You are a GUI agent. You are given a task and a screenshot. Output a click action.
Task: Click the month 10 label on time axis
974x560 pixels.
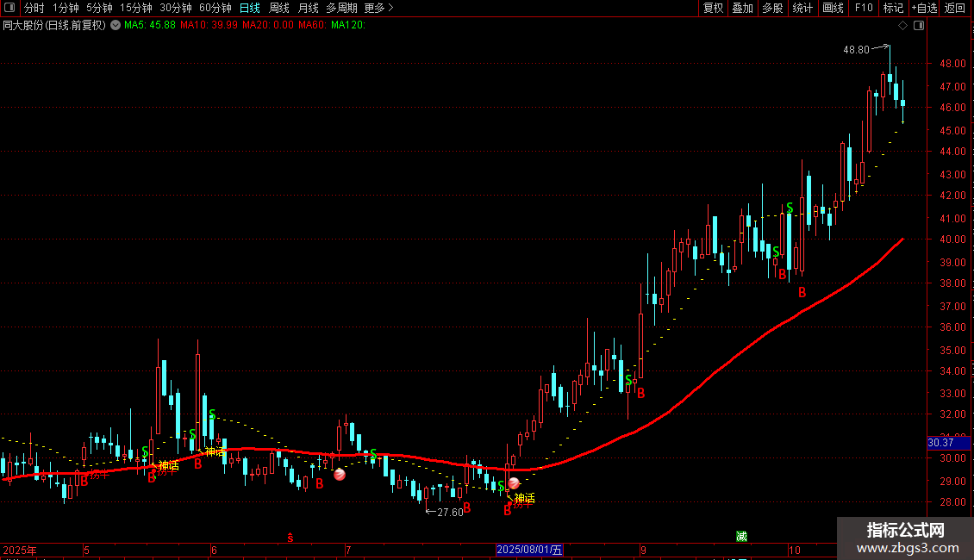point(795,550)
